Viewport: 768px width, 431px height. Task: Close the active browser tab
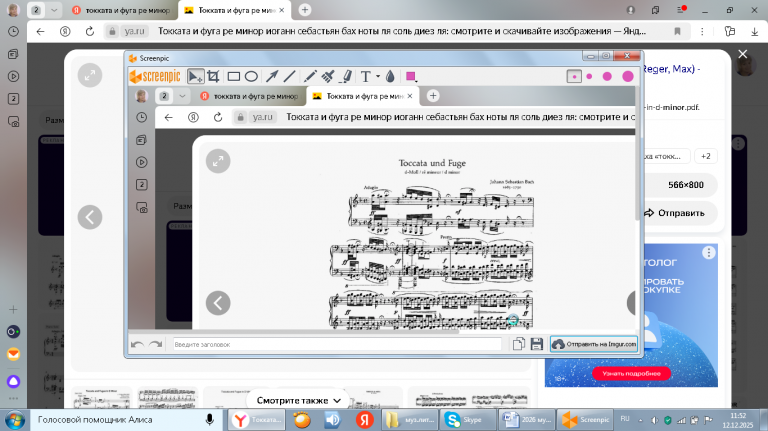[282, 10]
